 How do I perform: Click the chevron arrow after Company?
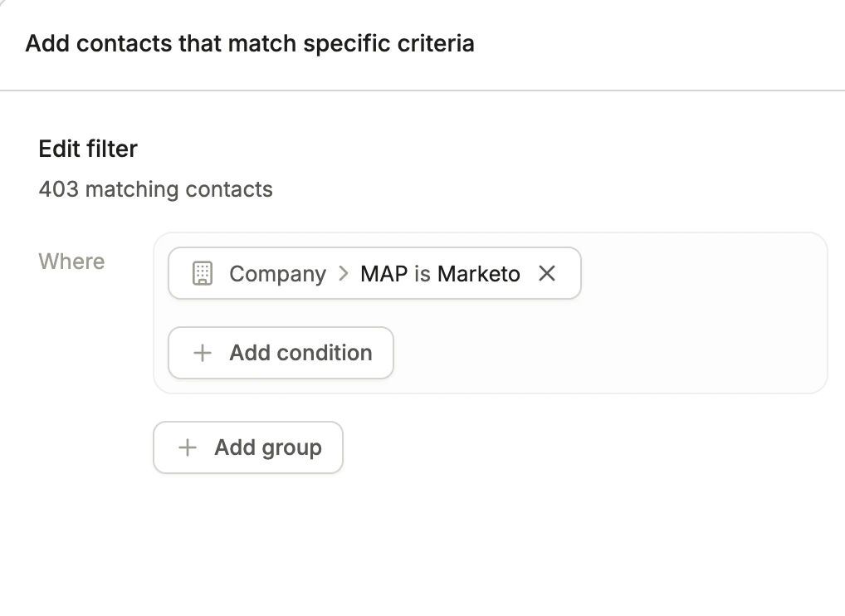(x=344, y=274)
